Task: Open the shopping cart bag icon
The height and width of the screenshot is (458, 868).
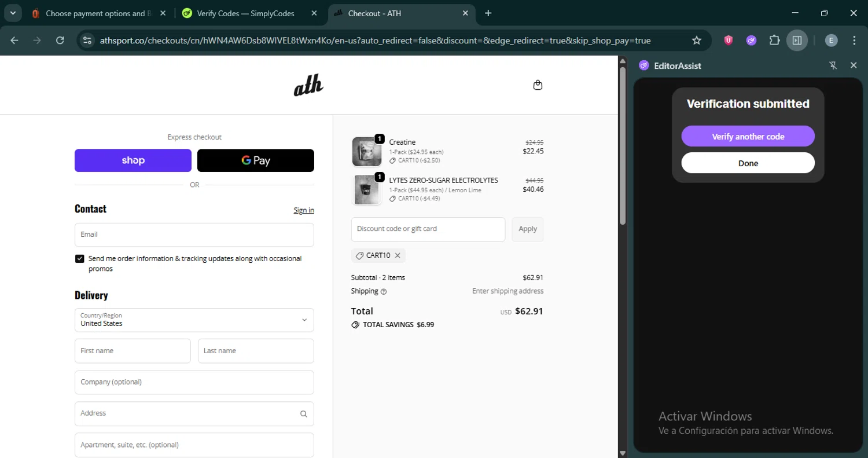Action: pos(538,85)
